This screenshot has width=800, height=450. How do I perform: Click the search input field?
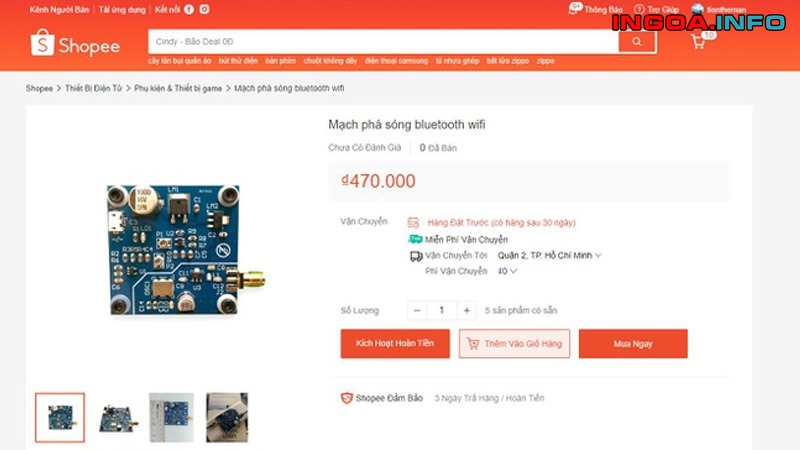coord(383,41)
